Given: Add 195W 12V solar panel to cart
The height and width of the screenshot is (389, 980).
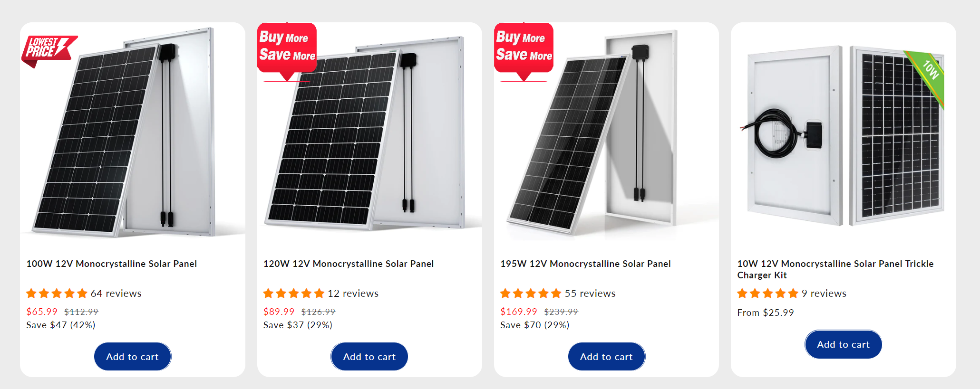Looking at the screenshot, I should 606,357.
